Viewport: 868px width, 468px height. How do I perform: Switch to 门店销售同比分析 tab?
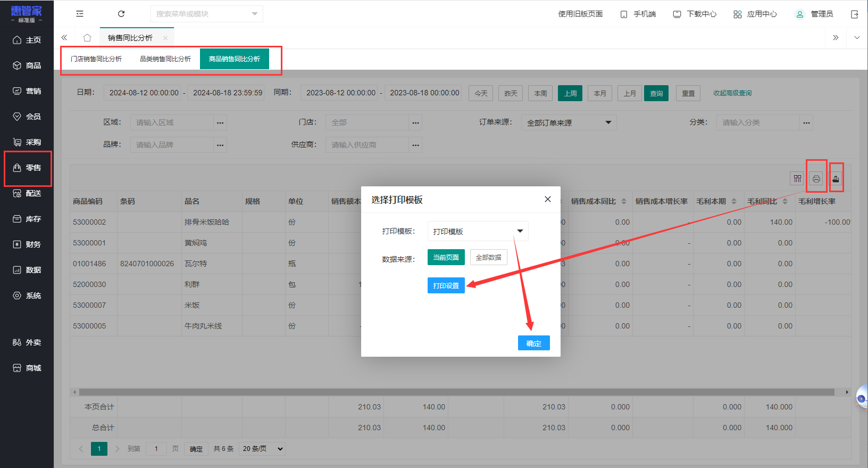click(96, 59)
